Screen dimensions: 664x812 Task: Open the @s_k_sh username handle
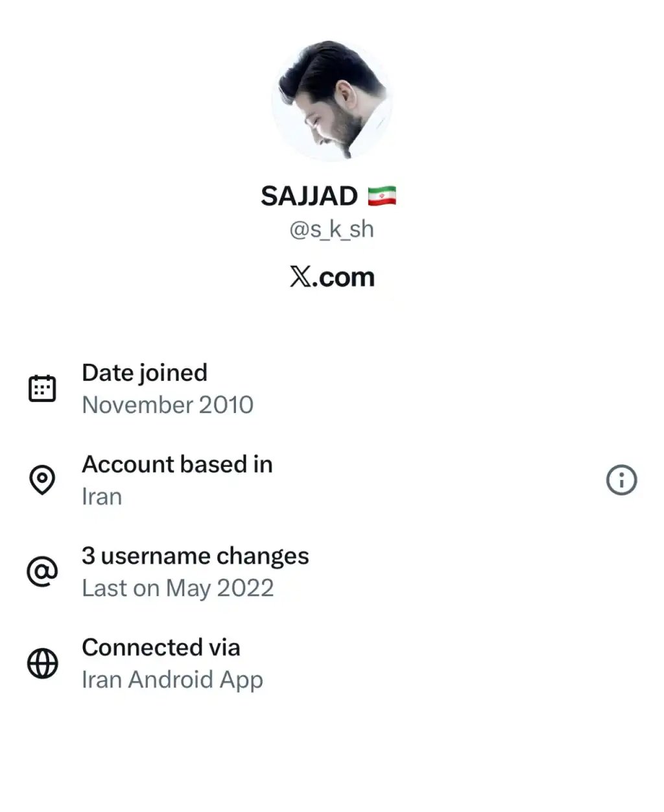331,230
